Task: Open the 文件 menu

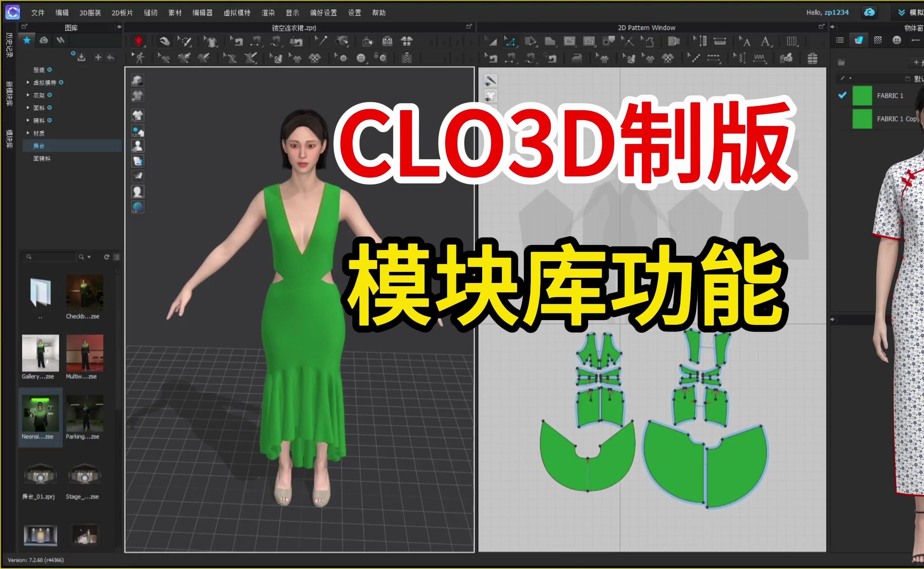Action: tap(38, 13)
